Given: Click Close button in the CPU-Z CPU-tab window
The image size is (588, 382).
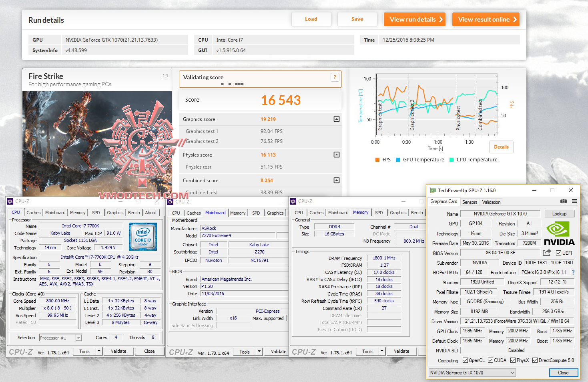Looking at the screenshot, I should [x=149, y=351].
